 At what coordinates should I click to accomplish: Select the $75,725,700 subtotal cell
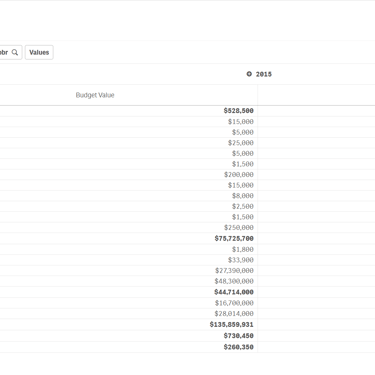[234, 238]
